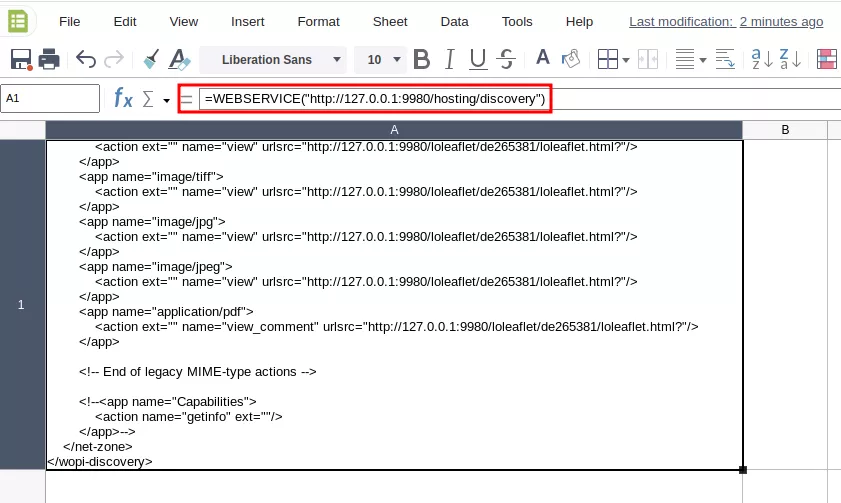This screenshot has height=503, width=841.
Task: Click the Clear Direct Formatting icon
Action: pos(179,60)
